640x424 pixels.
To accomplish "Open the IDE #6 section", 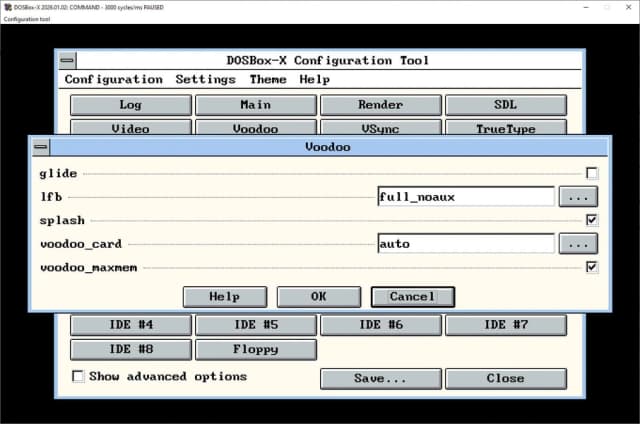I will point(381,325).
